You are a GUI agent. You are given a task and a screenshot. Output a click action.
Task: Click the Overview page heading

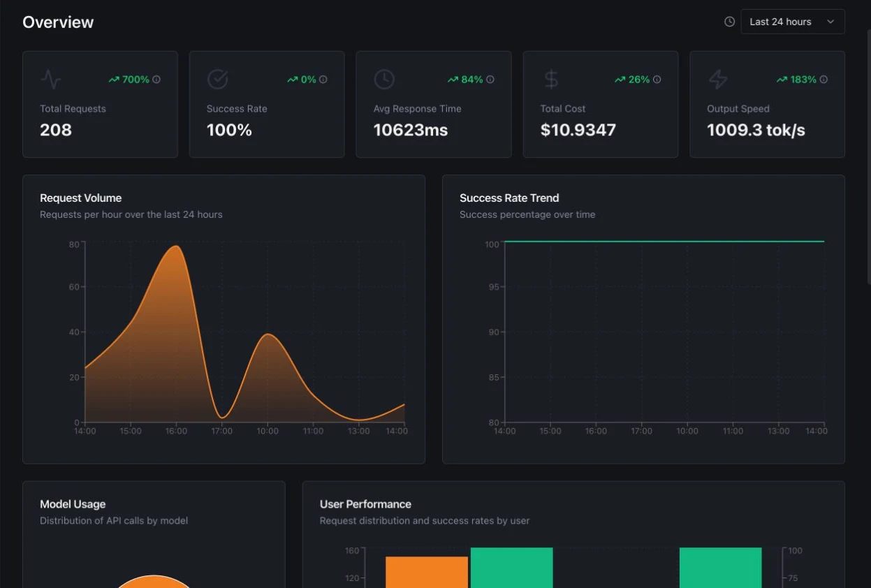click(58, 22)
